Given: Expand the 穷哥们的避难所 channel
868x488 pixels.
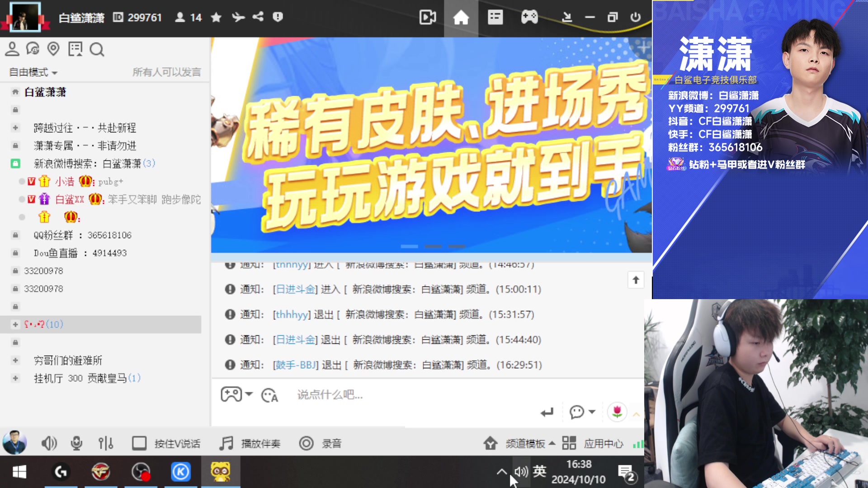Looking at the screenshot, I should pyautogui.click(x=15, y=361).
